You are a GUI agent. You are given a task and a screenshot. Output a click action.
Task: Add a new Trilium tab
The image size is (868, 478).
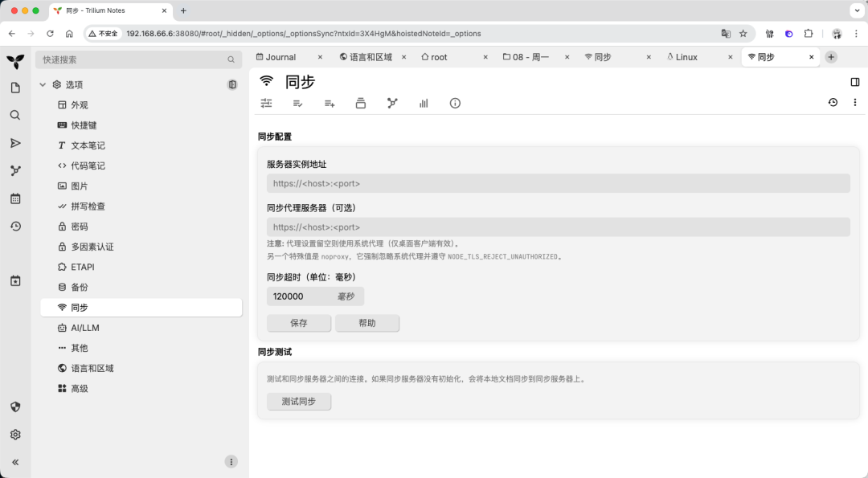point(831,57)
